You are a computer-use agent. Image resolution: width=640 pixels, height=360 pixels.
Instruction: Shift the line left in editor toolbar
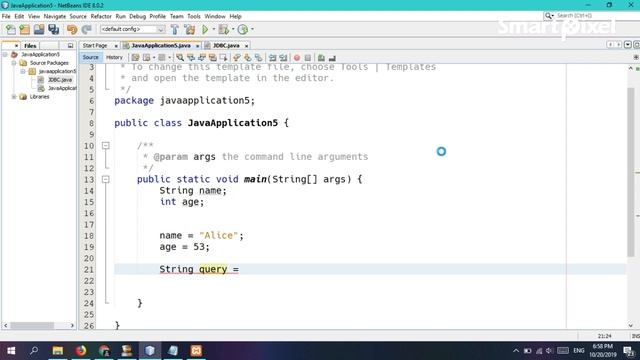pyautogui.click(x=272, y=58)
